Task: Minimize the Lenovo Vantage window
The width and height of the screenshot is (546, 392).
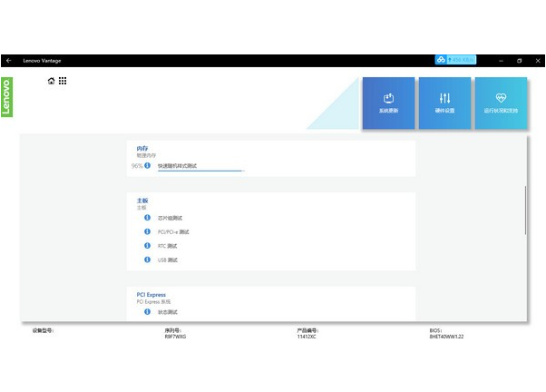Action: (x=501, y=61)
